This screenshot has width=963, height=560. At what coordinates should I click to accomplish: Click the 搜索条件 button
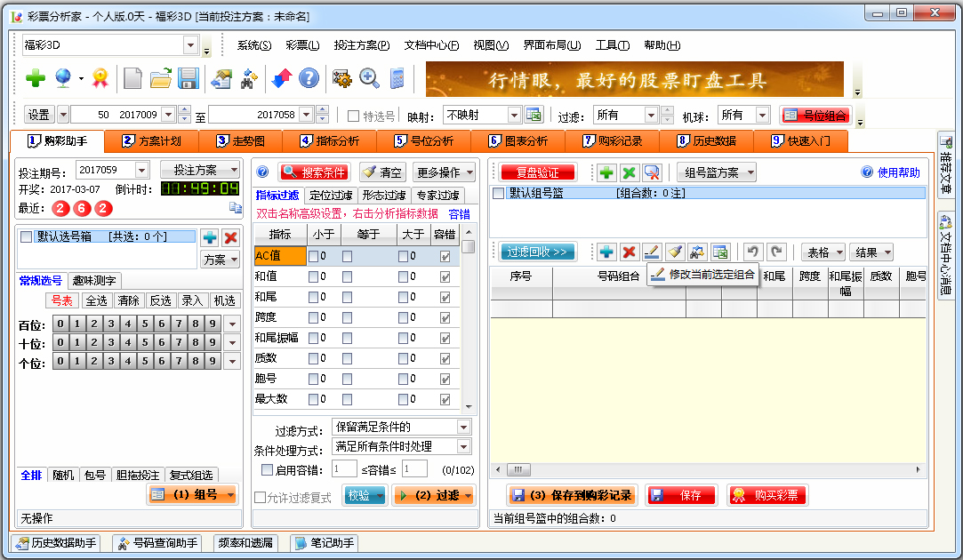point(315,172)
